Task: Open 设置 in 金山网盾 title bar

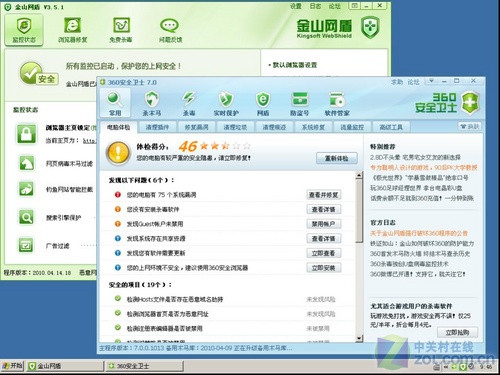Action: (x=296, y=6)
